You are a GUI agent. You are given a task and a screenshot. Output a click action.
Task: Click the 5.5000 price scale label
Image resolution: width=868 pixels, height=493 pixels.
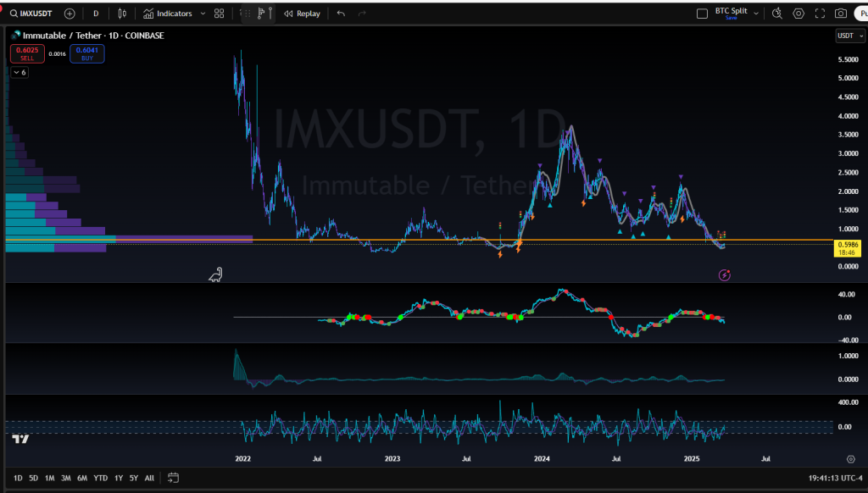848,60
